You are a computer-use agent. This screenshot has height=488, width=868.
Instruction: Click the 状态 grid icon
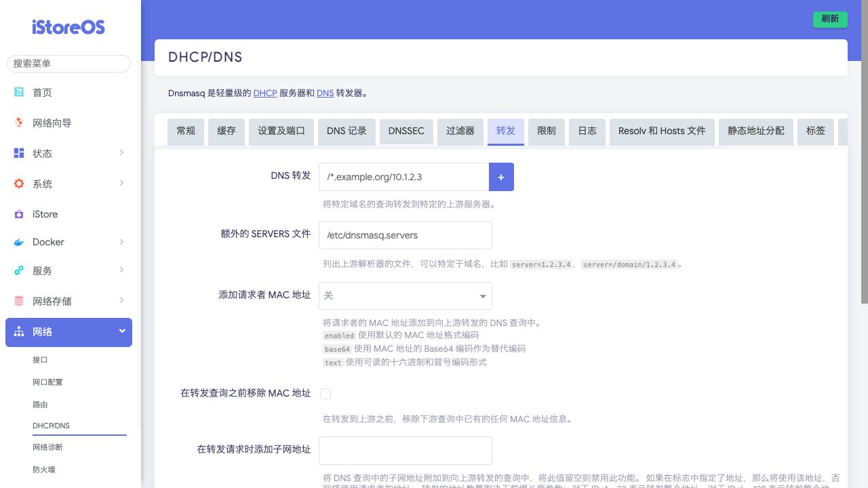(x=19, y=153)
